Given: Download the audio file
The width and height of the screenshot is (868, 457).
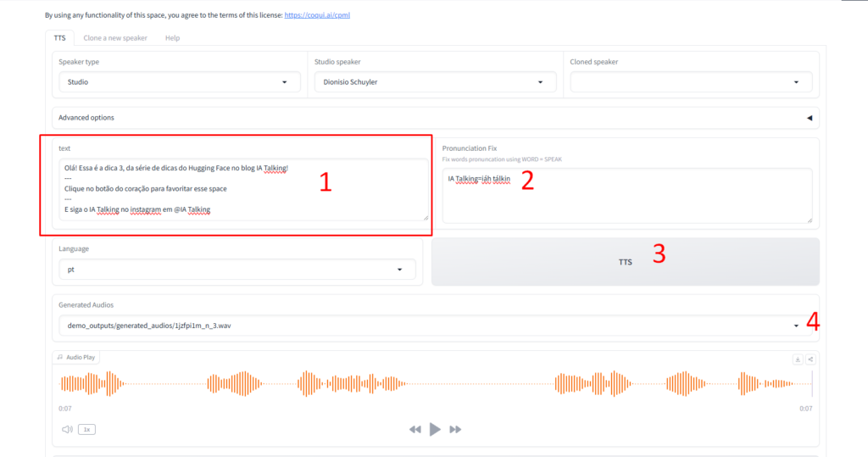Looking at the screenshot, I should coord(798,359).
